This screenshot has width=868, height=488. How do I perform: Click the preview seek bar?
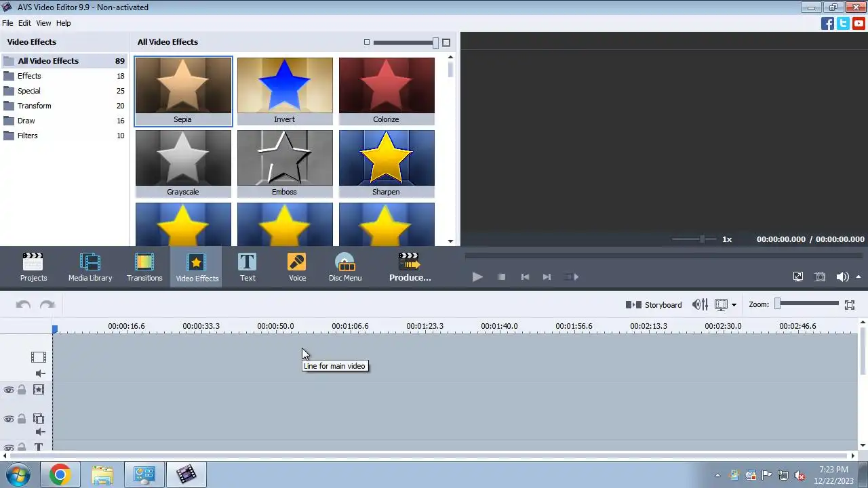coord(663,256)
